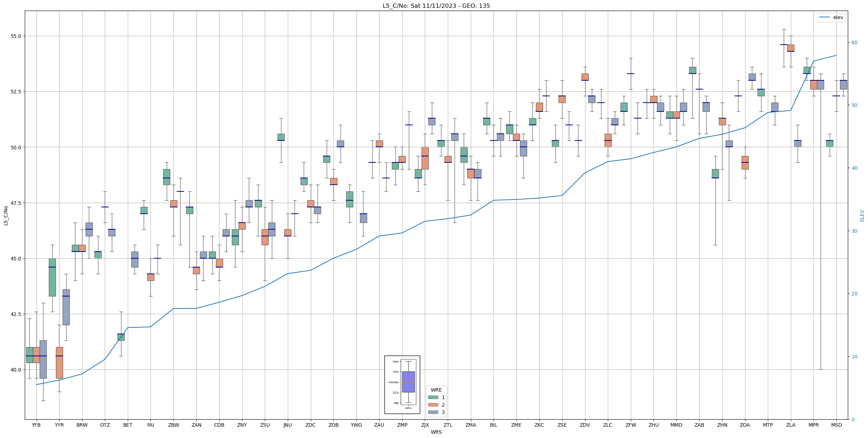This screenshot has height=438, width=868.
Task: Click the ELEV right axis title
Action: click(862, 215)
